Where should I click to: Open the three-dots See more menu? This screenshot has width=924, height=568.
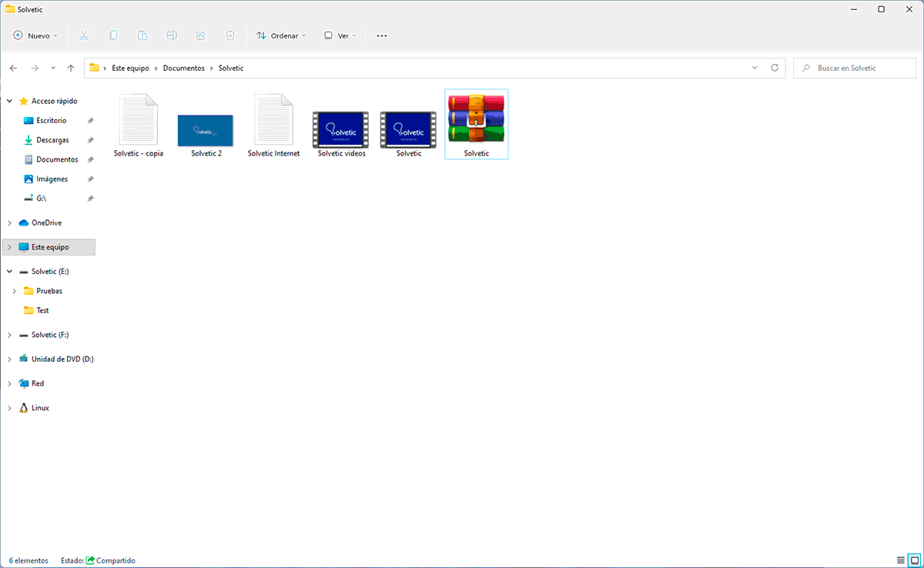382,35
